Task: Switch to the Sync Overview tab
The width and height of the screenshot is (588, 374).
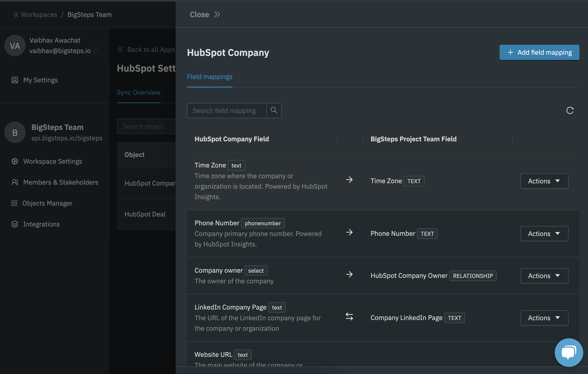Action: click(139, 92)
